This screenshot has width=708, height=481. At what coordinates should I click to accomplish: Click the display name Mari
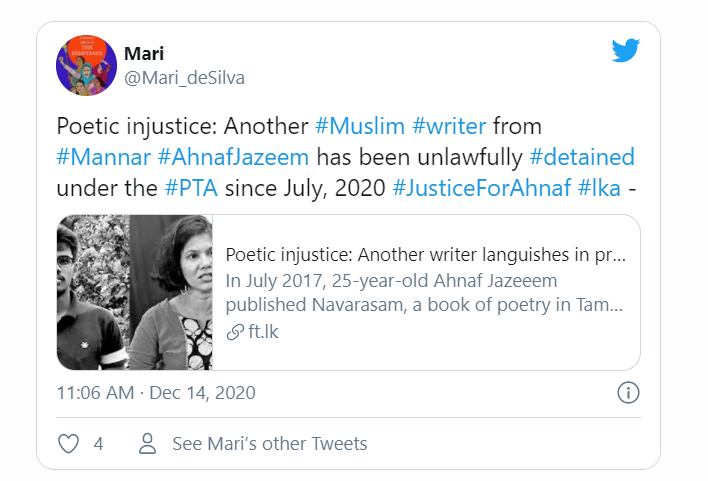tap(143, 53)
